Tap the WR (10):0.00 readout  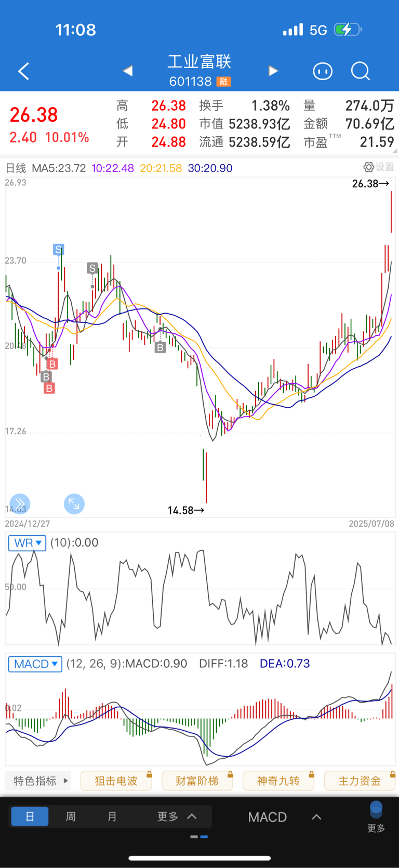74,542
